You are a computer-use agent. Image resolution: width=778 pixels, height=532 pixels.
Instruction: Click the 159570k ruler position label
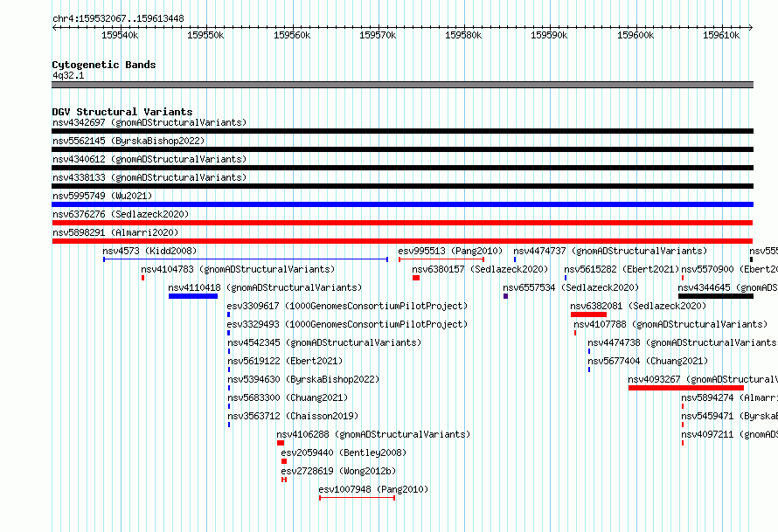(x=378, y=35)
